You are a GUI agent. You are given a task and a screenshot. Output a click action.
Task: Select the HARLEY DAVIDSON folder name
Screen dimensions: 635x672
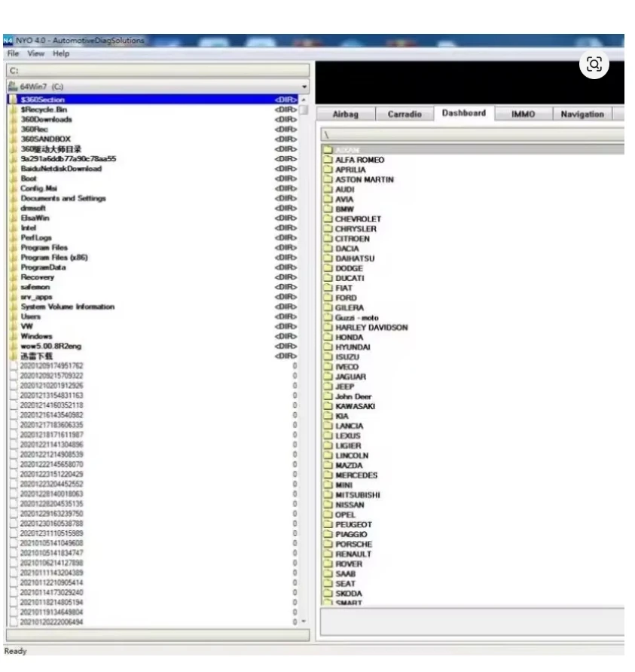(x=371, y=328)
